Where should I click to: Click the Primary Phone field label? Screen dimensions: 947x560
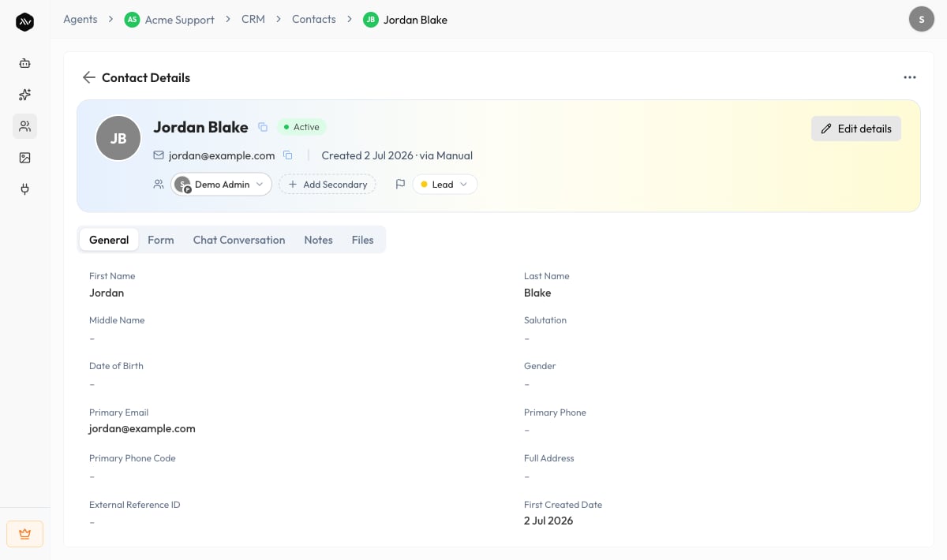[555, 413]
